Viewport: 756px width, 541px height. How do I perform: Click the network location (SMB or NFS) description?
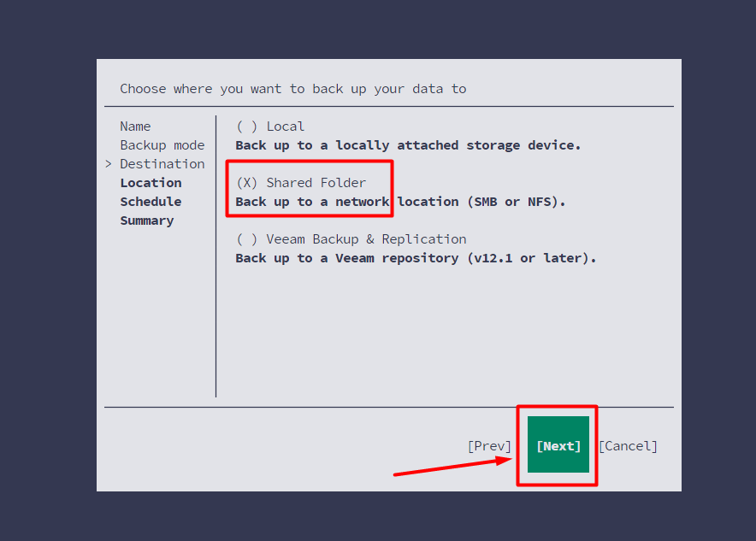(x=400, y=202)
